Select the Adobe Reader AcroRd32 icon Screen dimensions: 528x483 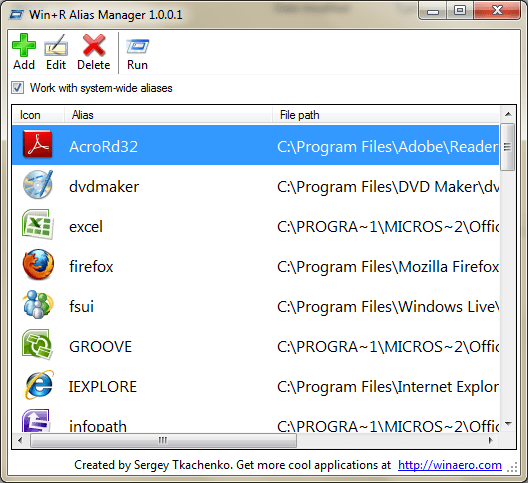[38, 145]
